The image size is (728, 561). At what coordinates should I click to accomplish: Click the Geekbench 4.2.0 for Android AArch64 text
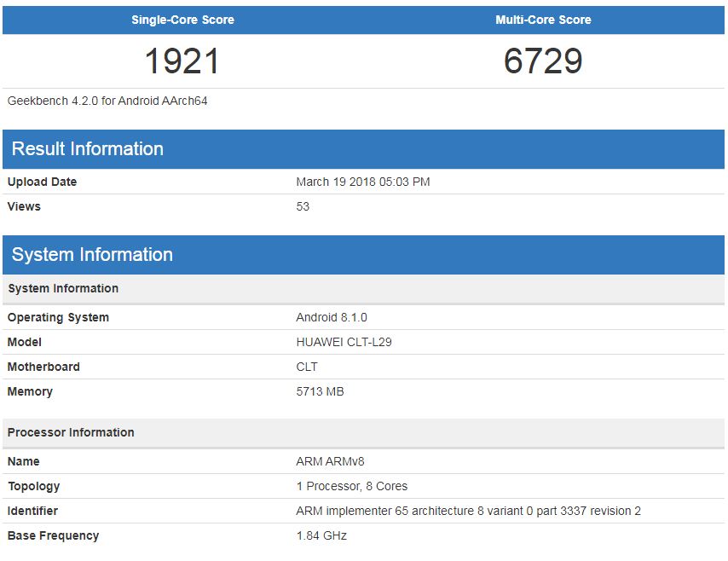tap(107, 101)
